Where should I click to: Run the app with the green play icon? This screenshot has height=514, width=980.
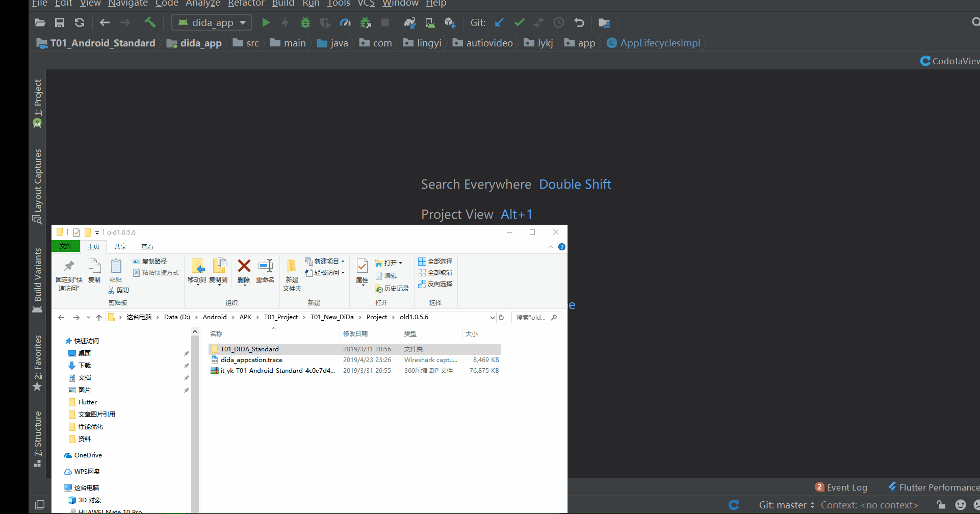266,22
